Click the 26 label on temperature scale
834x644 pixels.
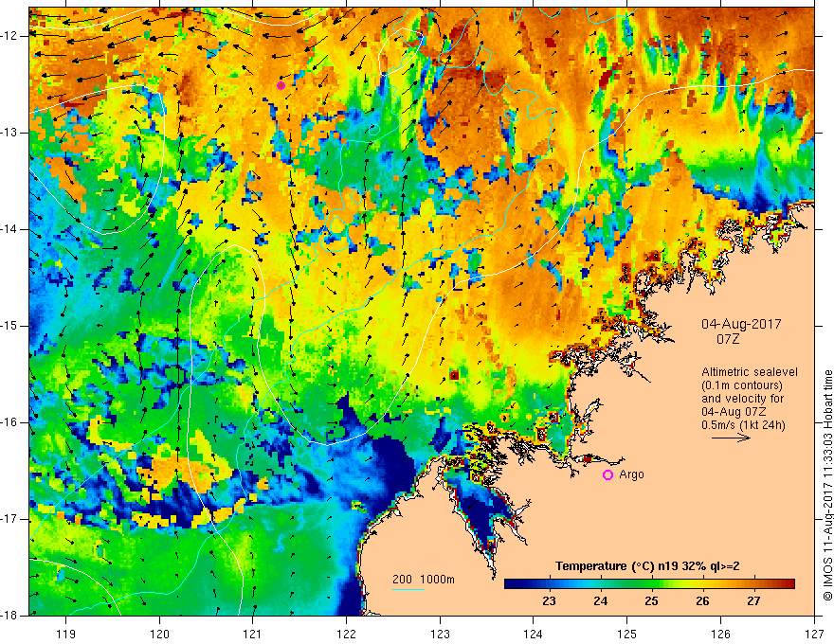click(702, 601)
